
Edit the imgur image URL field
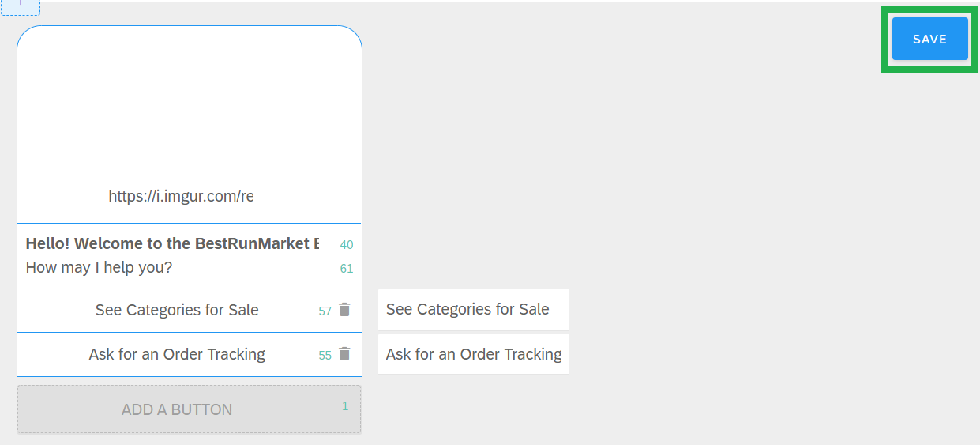point(181,196)
